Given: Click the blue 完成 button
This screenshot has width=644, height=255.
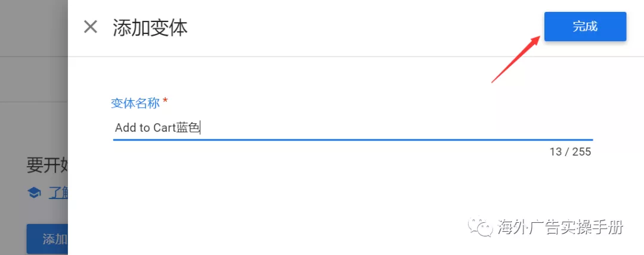Looking at the screenshot, I should pos(584,27).
